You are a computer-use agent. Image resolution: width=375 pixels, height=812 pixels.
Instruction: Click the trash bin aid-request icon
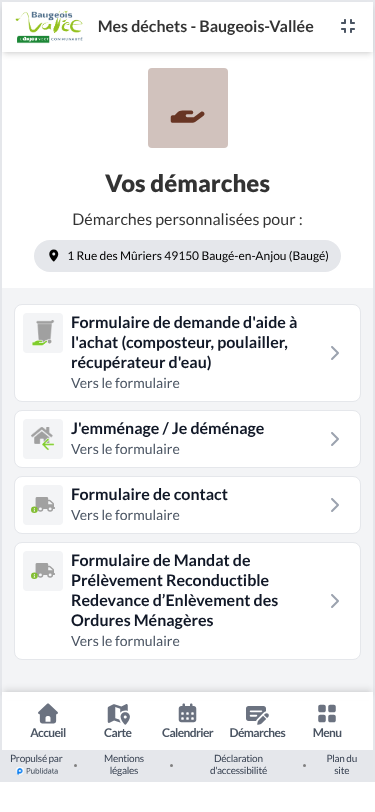click(x=43, y=333)
